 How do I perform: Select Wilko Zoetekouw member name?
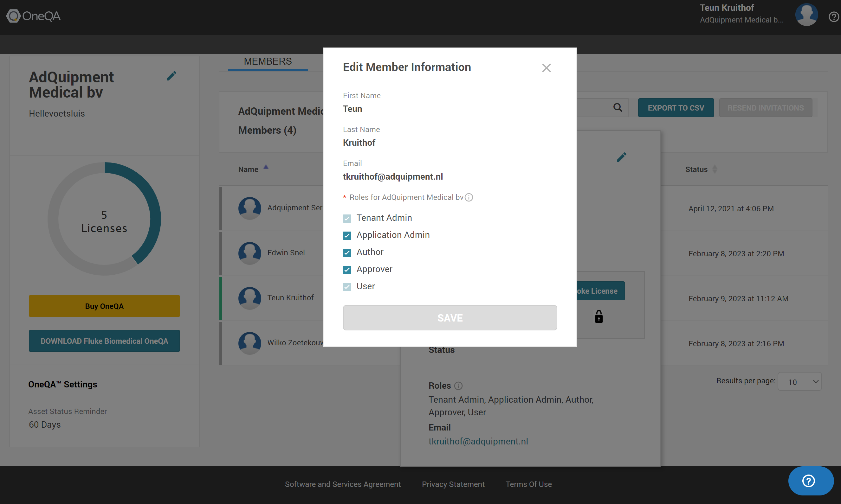pos(295,343)
